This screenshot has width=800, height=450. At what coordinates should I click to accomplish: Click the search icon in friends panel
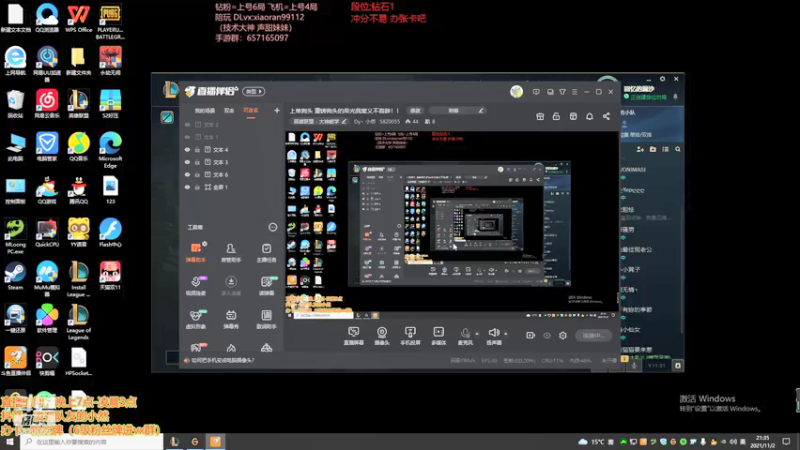coord(678,149)
